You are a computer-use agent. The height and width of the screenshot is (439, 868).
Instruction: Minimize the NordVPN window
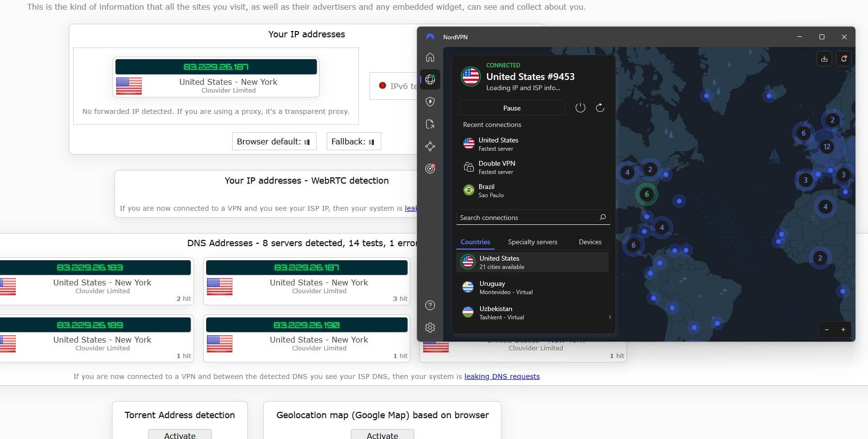[x=800, y=37]
